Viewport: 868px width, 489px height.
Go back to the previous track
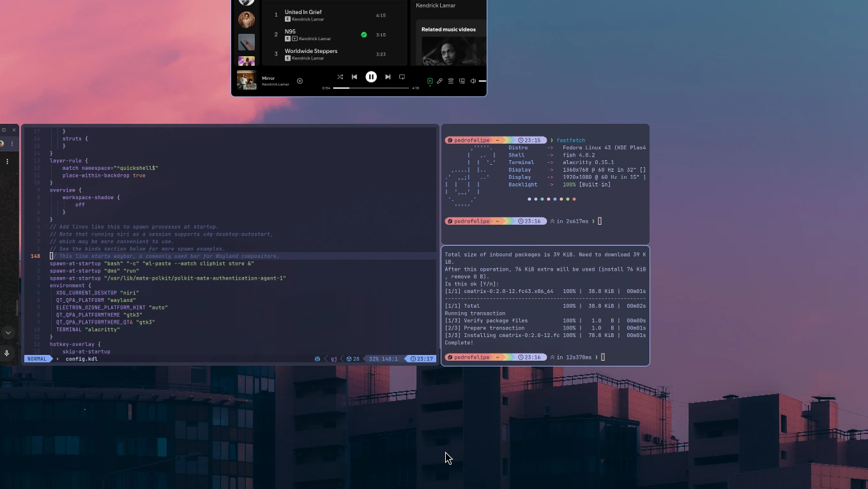click(354, 77)
